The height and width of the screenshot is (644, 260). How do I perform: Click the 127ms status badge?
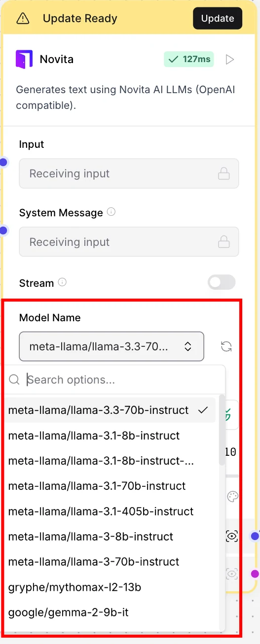pyautogui.click(x=189, y=60)
